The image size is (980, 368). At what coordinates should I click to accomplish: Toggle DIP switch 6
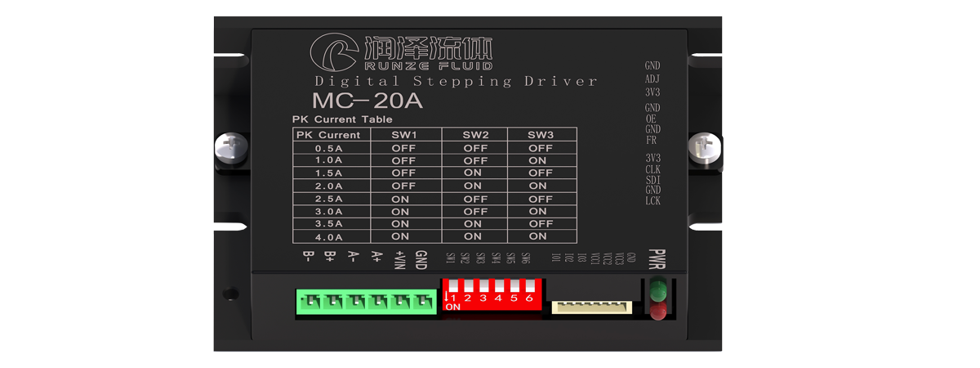(x=529, y=285)
